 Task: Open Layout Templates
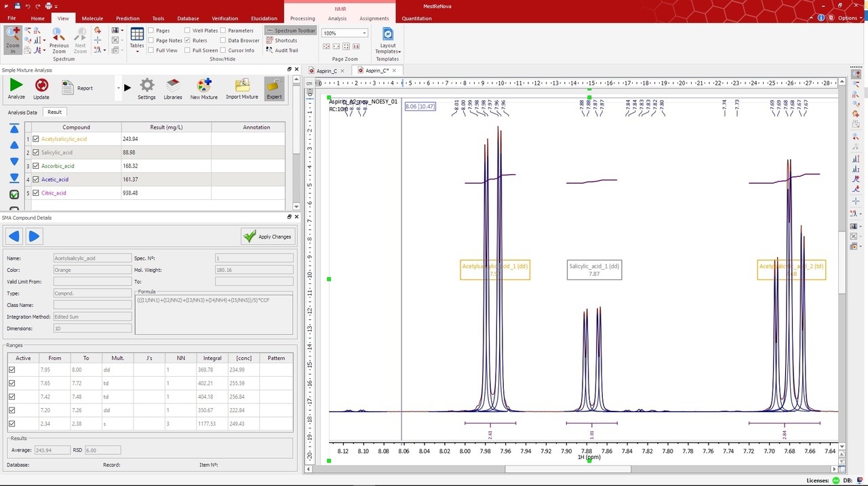point(388,41)
